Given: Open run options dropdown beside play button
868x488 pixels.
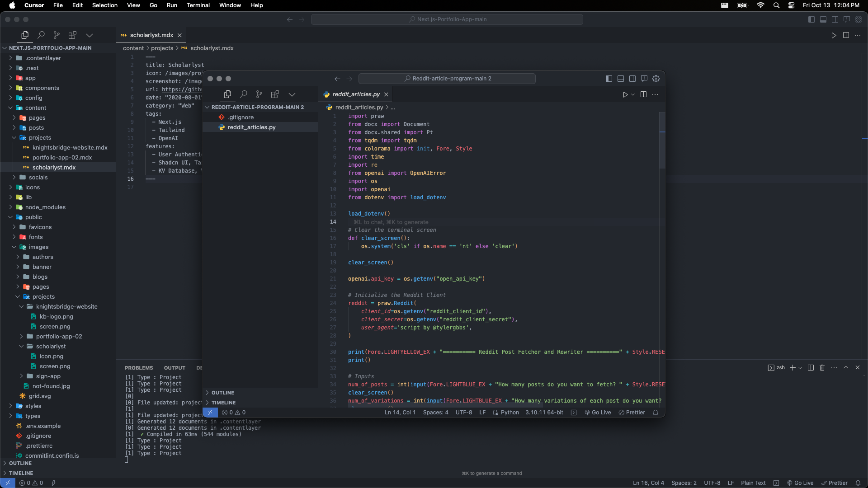Looking at the screenshot, I should pos(633,94).
